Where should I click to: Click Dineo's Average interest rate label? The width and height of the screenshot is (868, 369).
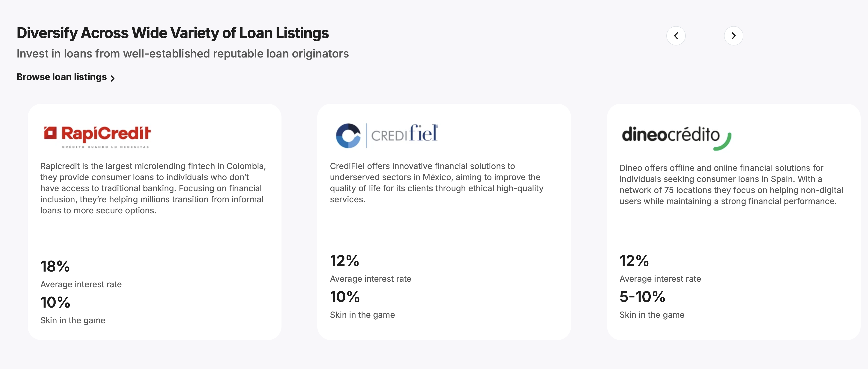click(660, 279)
